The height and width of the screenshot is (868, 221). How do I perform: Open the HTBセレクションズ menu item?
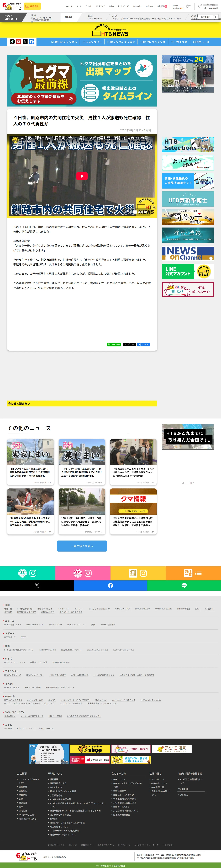tap(153, 42)
